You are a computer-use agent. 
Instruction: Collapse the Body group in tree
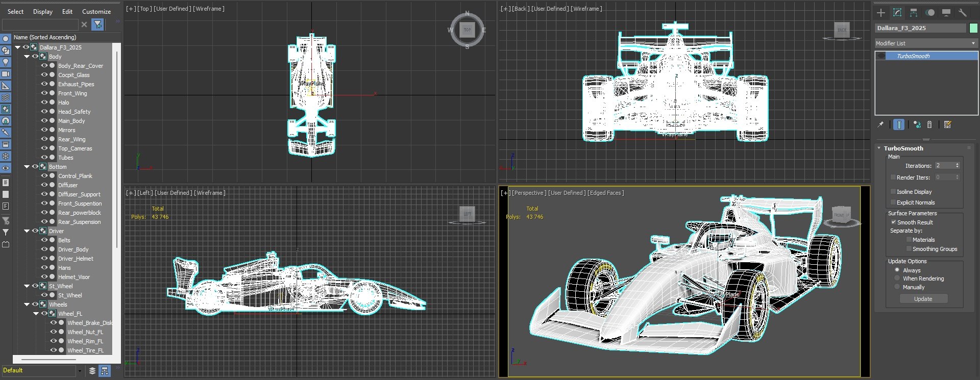point(27,57)
